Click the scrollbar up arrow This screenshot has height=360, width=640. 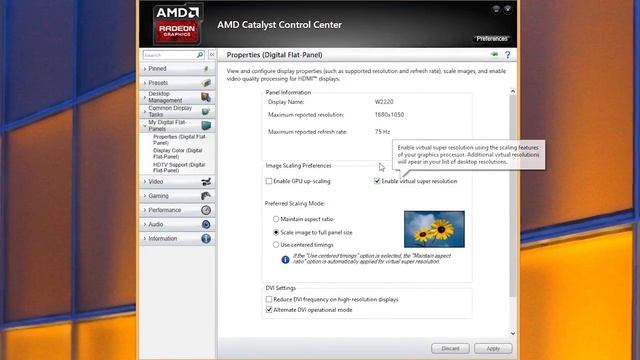pyautogui.click(x=513, y=91)
